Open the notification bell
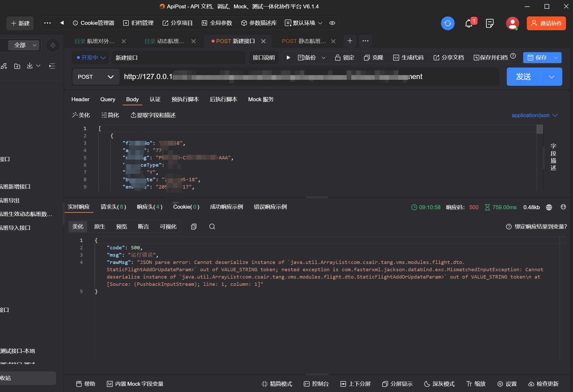 469,23
